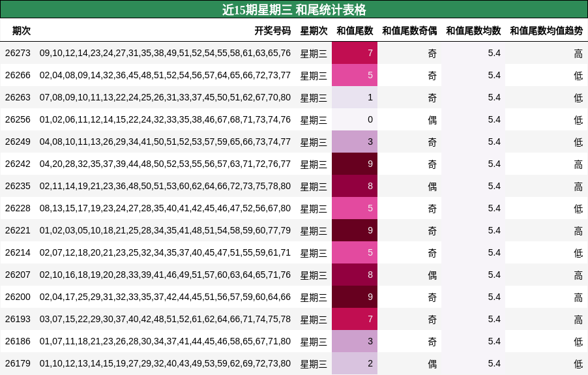
Task: Select the draw numbers of period 26249
Action: coord(165,142)
